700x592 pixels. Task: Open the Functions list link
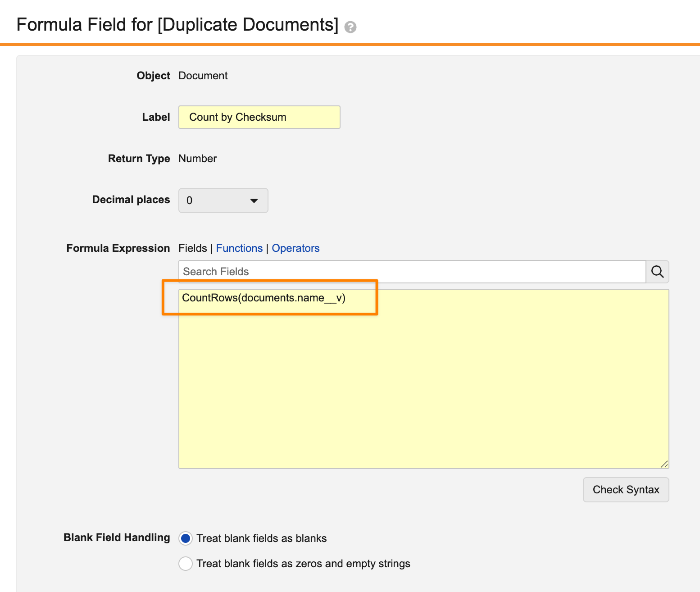point(239,248)
